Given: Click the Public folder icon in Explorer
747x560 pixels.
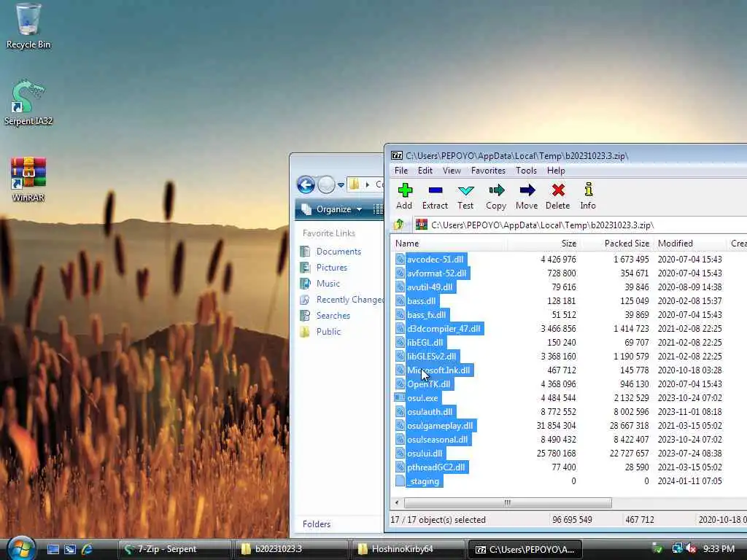Looking at the screenshot, I should pyautogui.click(x=305, y=332).
